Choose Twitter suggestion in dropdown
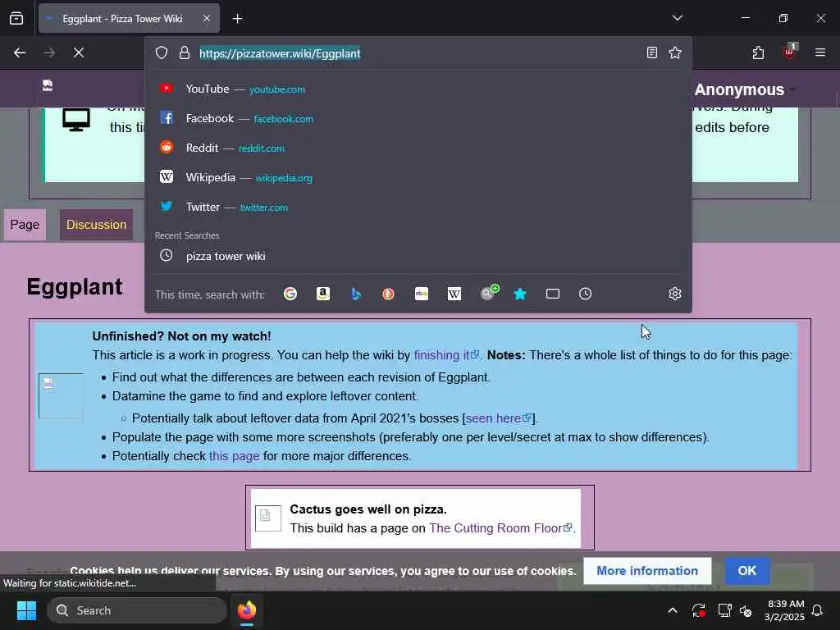Screen dimensions: 840x630 tap(418, 207)
